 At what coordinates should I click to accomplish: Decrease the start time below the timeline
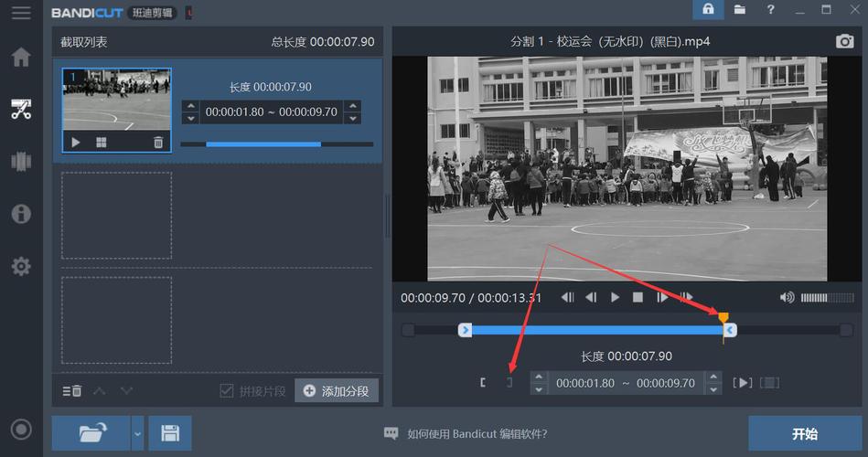539,389
